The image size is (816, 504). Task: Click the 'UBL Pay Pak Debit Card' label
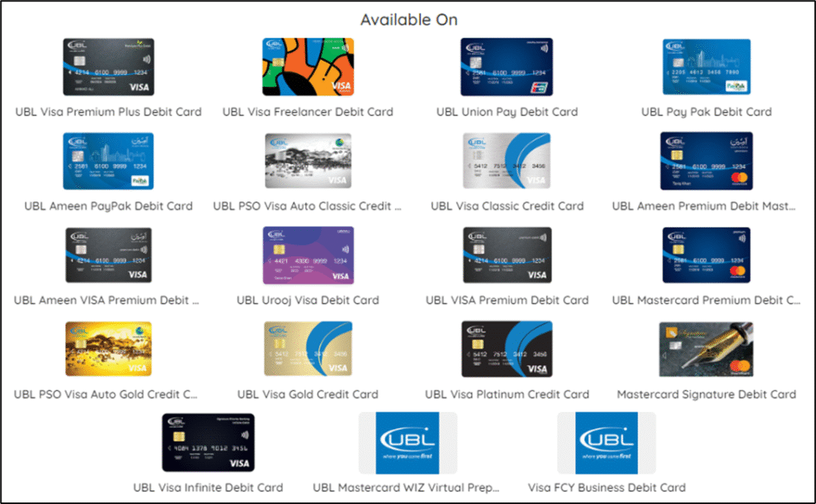pos(706,111)
